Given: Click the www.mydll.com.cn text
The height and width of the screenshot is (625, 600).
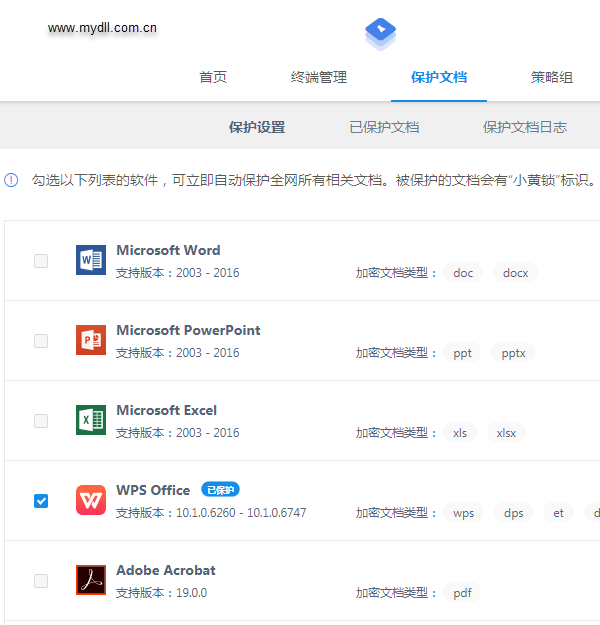Looking at the screenshot, I should click(102, 28).
